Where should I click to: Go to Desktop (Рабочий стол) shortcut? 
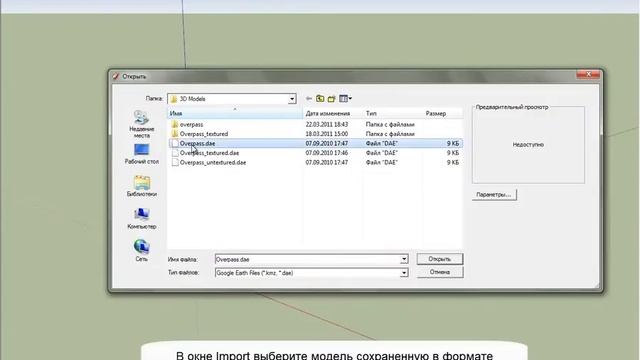(x=142, y=154)
